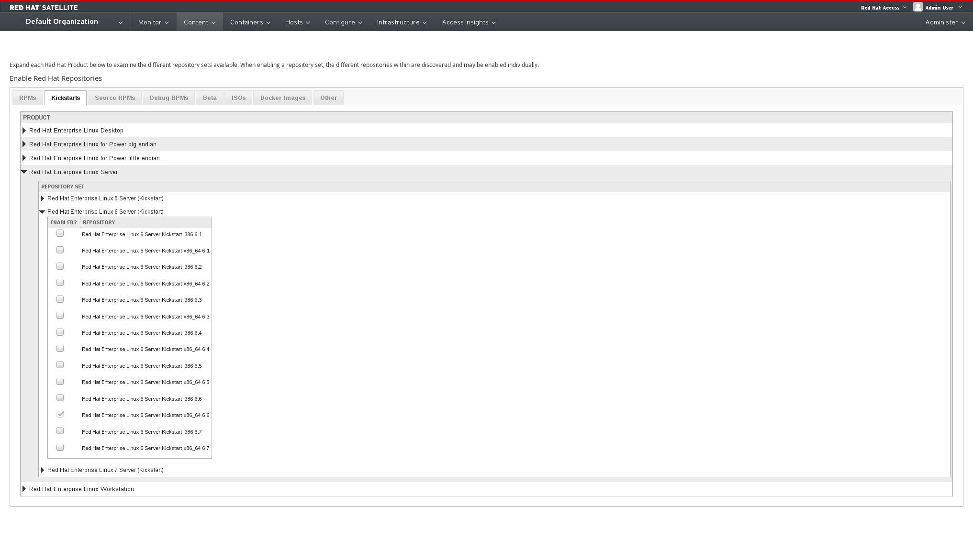
Task: Open the Hosts menu
Action: [297, 22]
